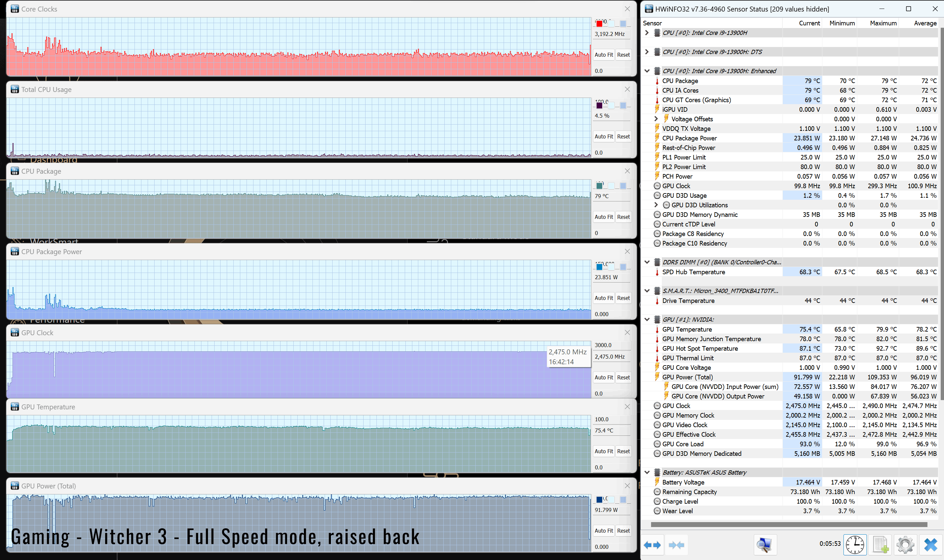
Task: Click the dark blue swatch in GPU Power graph
Action: click(599, 500)
